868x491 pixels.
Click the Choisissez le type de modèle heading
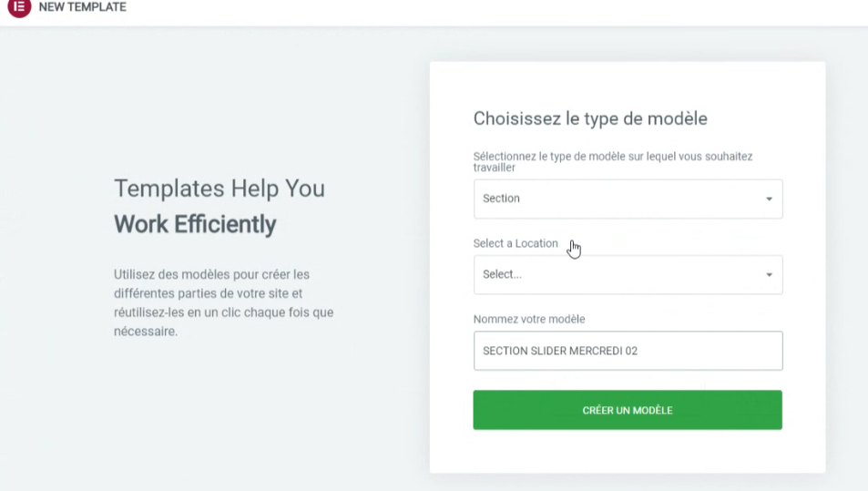(590, 118)
